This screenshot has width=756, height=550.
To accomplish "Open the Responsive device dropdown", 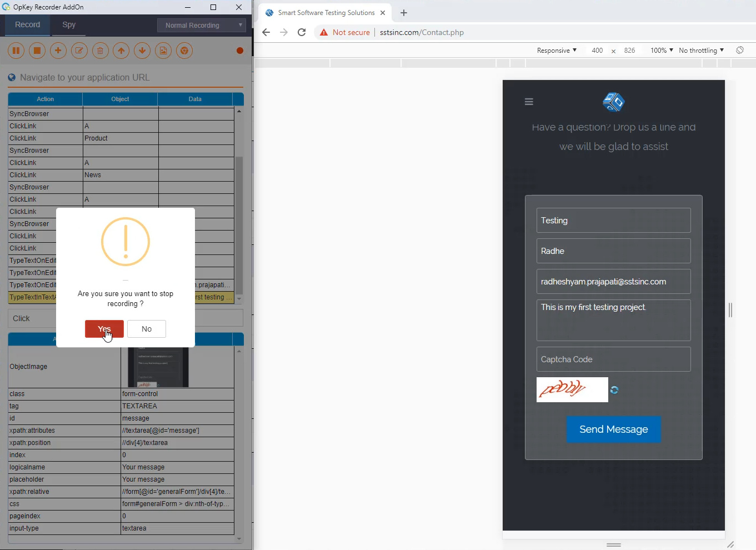I will click(x=557, y=50).
